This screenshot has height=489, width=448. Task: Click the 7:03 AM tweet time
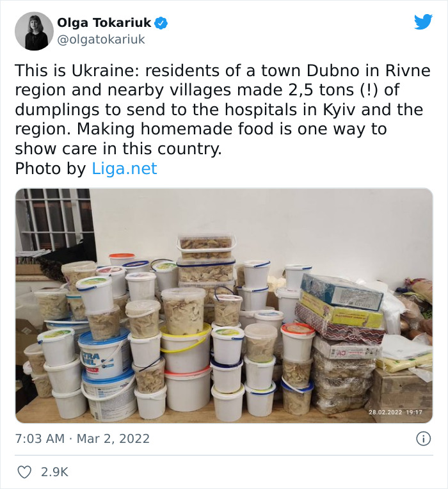[40, 439]
